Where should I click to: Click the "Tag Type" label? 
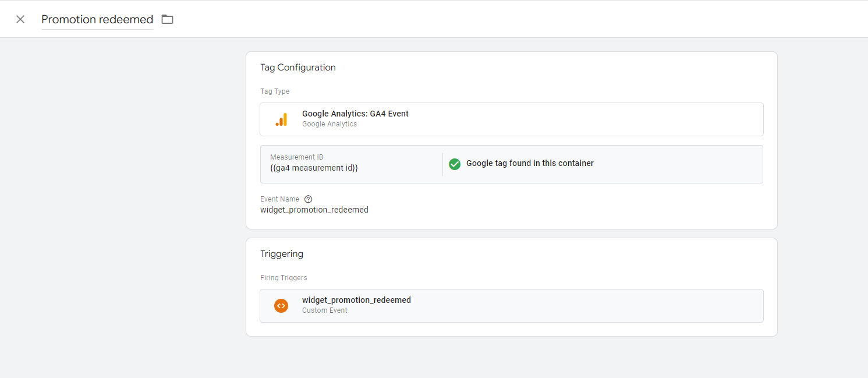click(275, 91)
